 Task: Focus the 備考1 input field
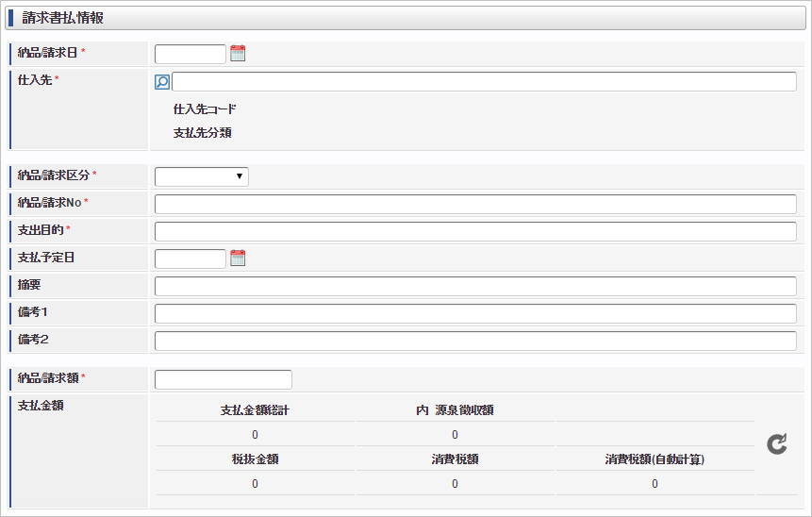tap(475, 313)
